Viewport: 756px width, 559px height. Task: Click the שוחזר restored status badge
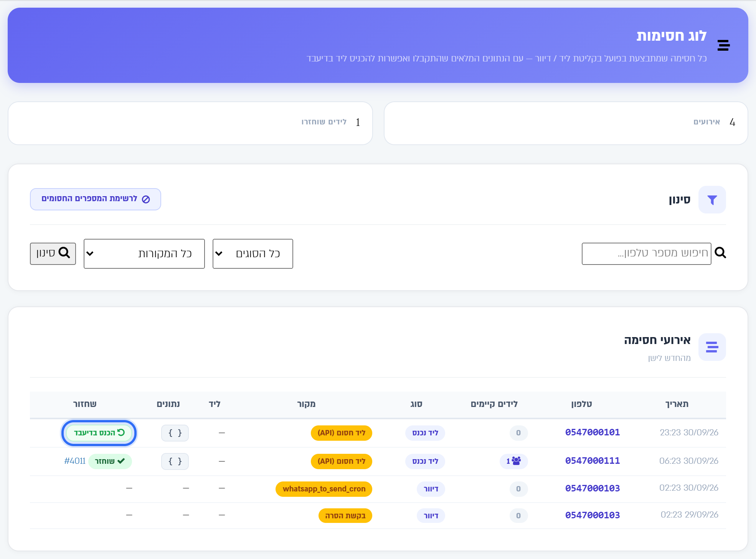(x=110, y=461)
